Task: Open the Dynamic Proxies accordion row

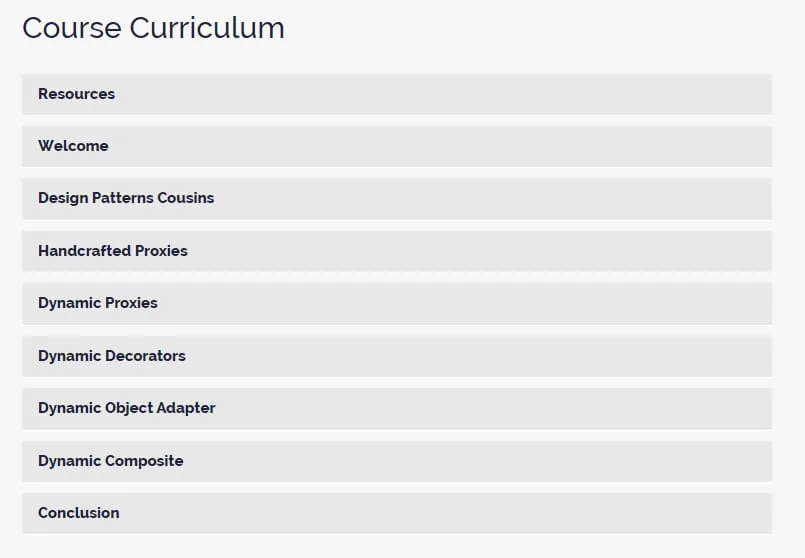Action: (x=397, y=303)
